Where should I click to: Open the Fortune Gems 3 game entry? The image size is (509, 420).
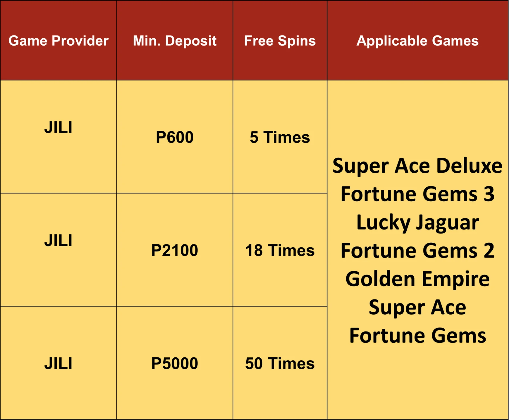[x=417, y=194]
